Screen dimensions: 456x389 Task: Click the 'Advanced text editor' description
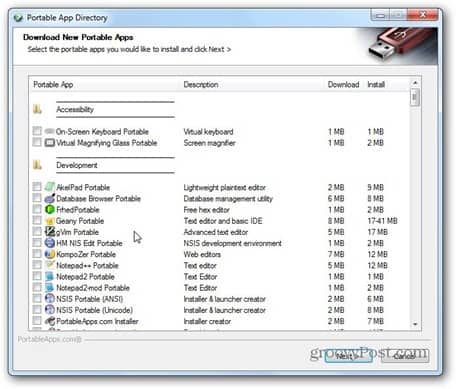216,232
